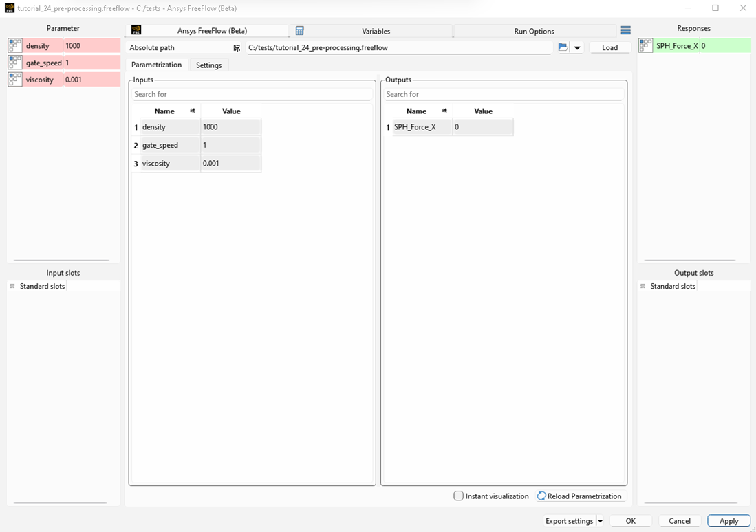Viewport: 756px width, 532px height.
Task: Open the hamburger menu icon
Action: [626, 30]
